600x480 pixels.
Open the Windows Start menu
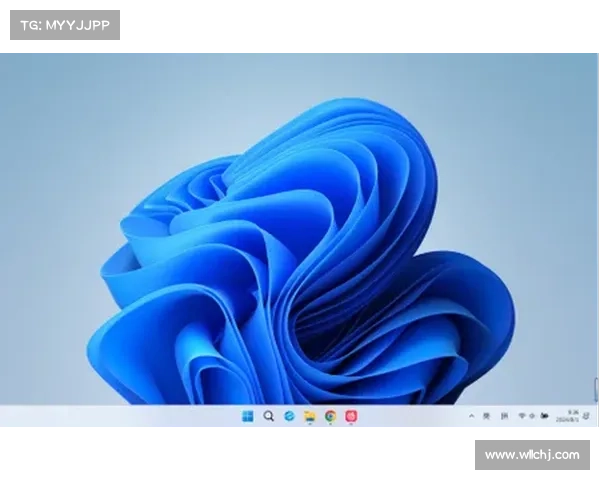point(248,416)
